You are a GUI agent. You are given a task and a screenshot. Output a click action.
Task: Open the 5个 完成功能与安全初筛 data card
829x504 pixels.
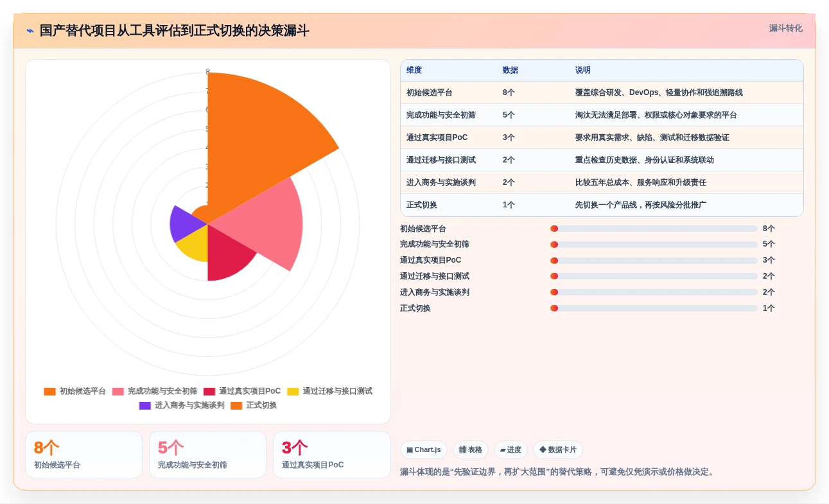tap(207, 455)
